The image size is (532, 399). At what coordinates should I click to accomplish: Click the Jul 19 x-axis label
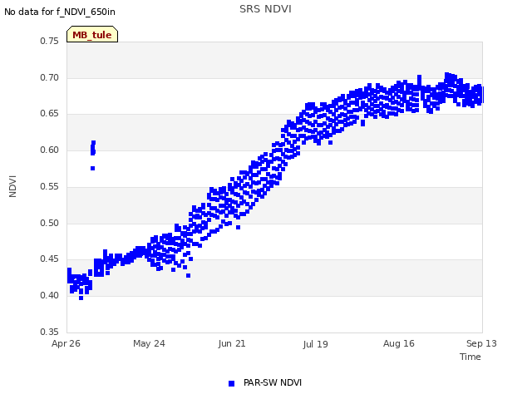pos(315,344)
